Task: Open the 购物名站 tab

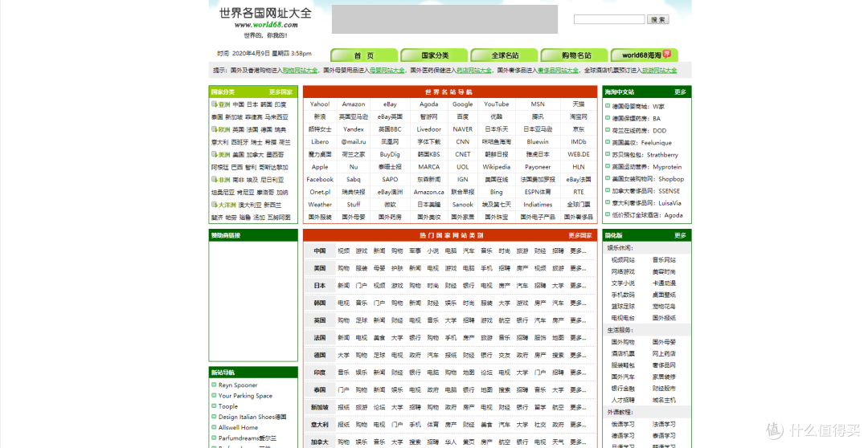Action: tap(575, 55)
